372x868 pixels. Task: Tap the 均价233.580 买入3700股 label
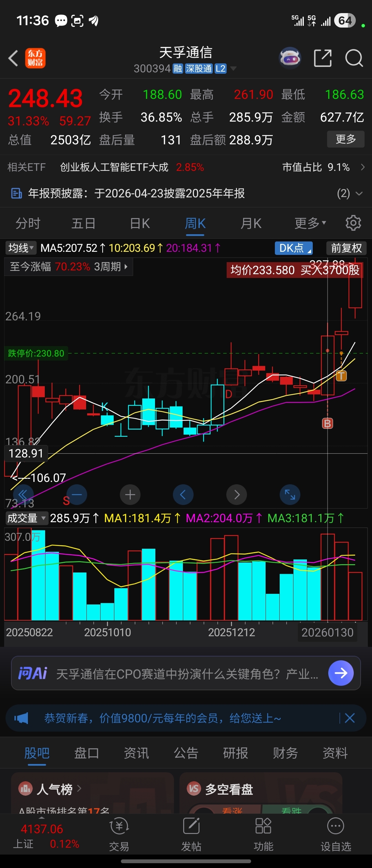[x=295, y=270]
